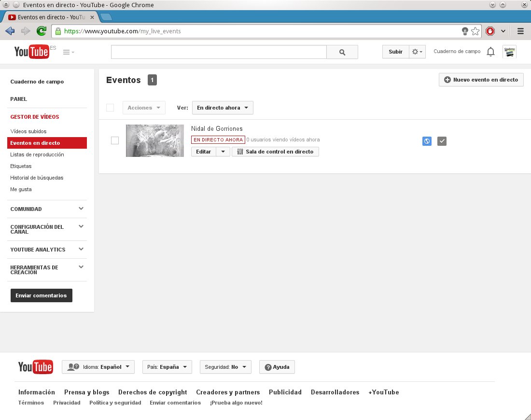
Task: Click the ¡Prueba algo nuevo! footer link
Action: click(x=236, y=403)
